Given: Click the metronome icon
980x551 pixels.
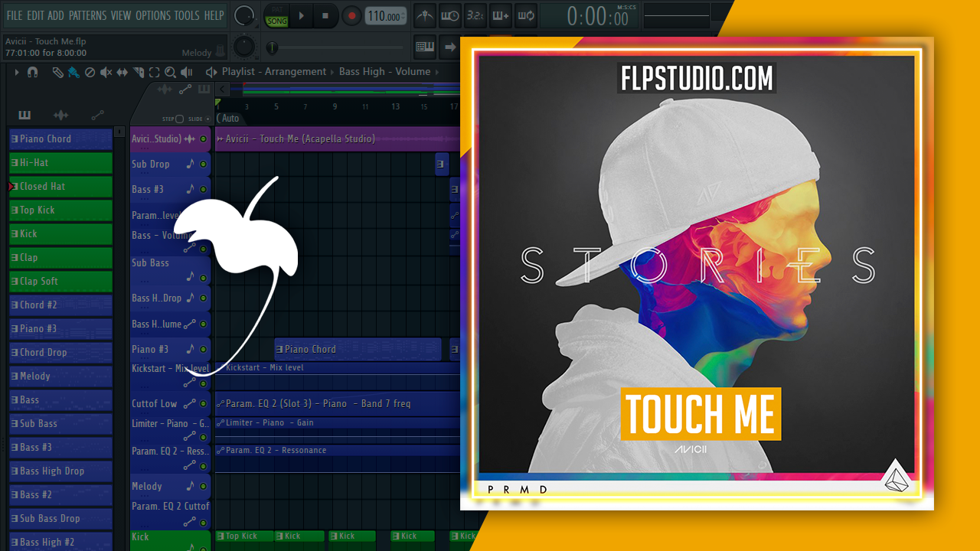Looking at the screenshot, I should pyautogui.click(x=423, y=15).
